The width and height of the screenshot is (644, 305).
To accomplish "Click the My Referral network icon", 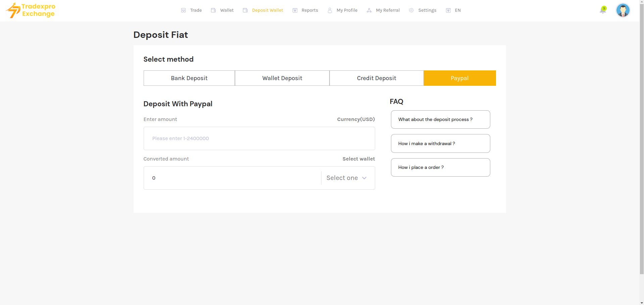I will pos(369,10).
